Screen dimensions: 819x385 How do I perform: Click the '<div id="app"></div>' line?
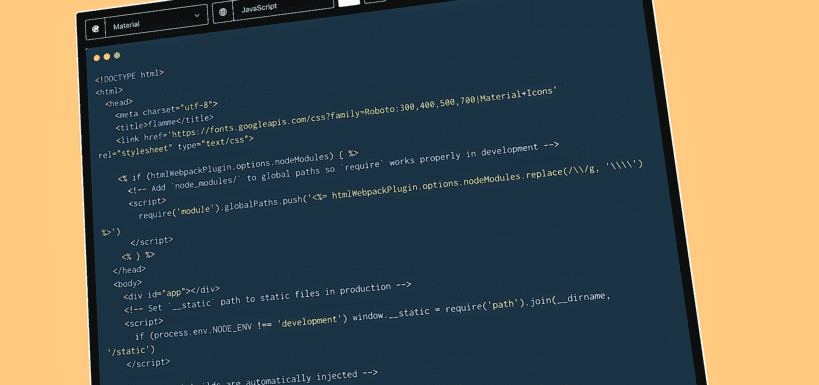pos(171,293)
